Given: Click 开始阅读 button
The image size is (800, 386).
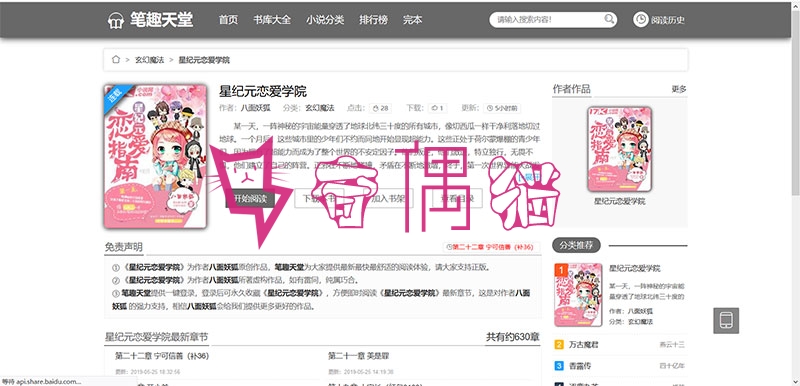Looking at the screenshot, I should (250, 198).
